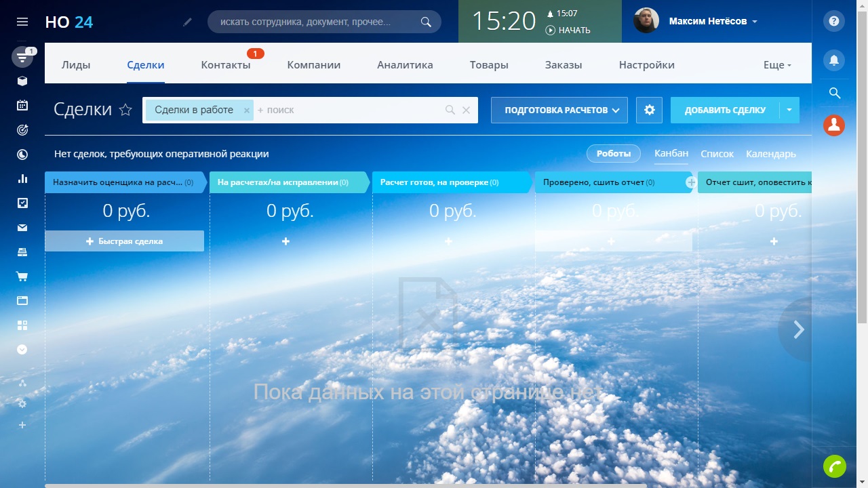Open the applications grid icon in sidebar
Screen dimensions: 868x488
coord(22,325)
